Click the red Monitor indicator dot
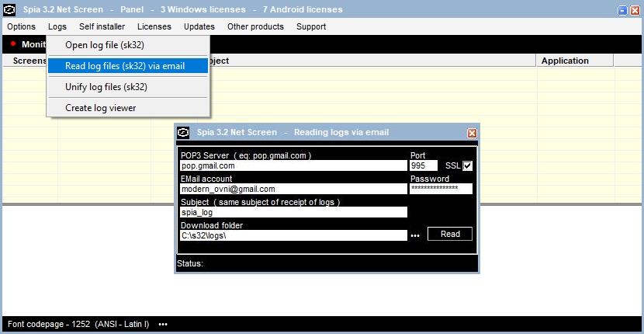Image resolution: width=644 pixels, height=334 pixels. coord(13,43)
